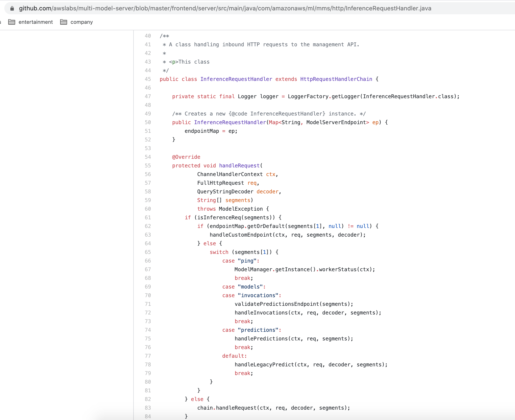Viewport: 515px width, 420px height.
Task: Click the handleRequest method name on line 55
Action: point(239,165)
